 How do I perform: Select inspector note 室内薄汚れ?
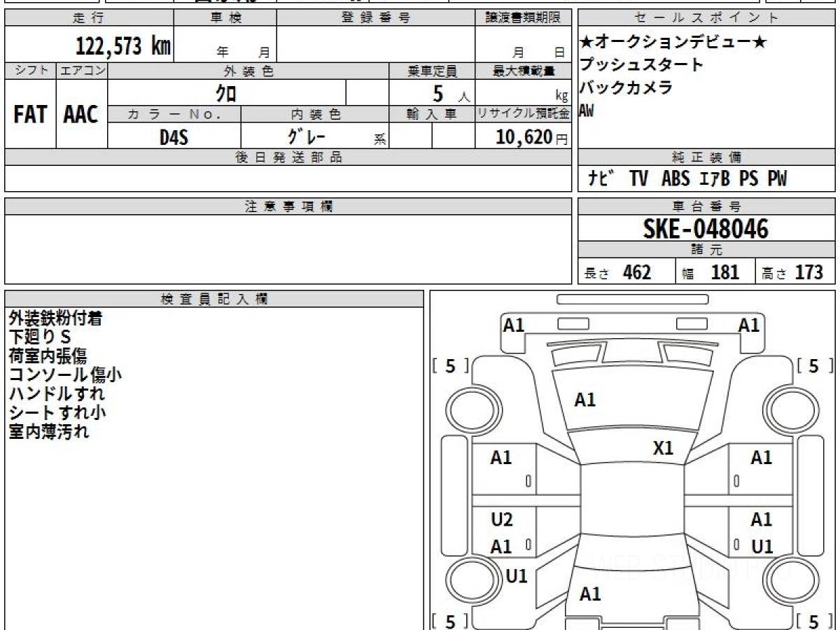[49, 431]
